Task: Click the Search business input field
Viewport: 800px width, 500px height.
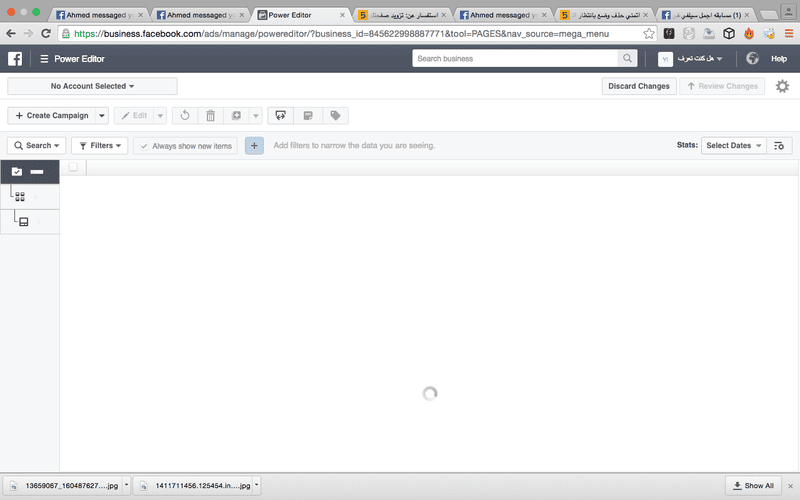Action: [x=515, y=59]
